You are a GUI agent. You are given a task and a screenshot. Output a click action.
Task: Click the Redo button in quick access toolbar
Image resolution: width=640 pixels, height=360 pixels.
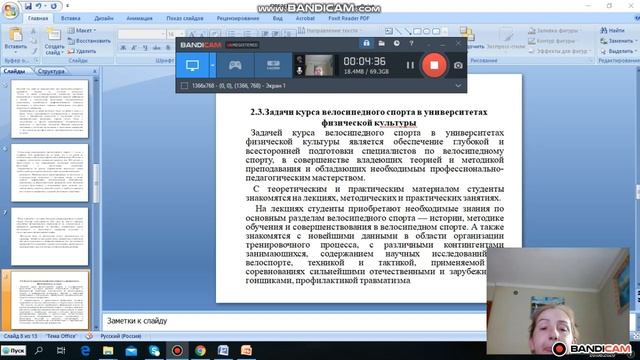tap(53, 6)
